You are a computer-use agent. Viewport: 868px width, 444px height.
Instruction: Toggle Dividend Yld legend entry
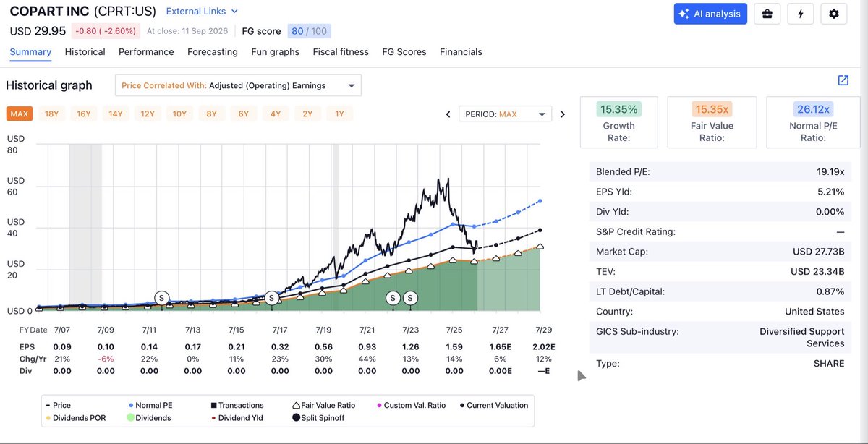(237, 418)
